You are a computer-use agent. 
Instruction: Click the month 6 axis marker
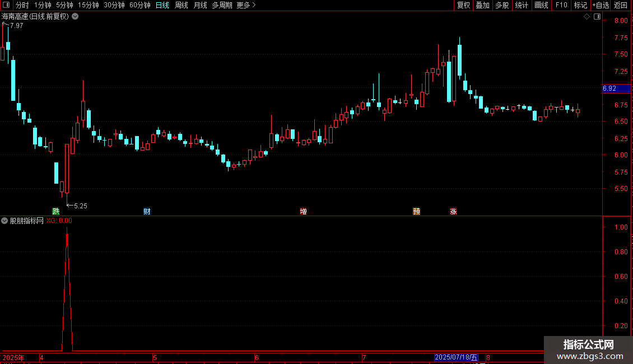(x=257, y=357)
